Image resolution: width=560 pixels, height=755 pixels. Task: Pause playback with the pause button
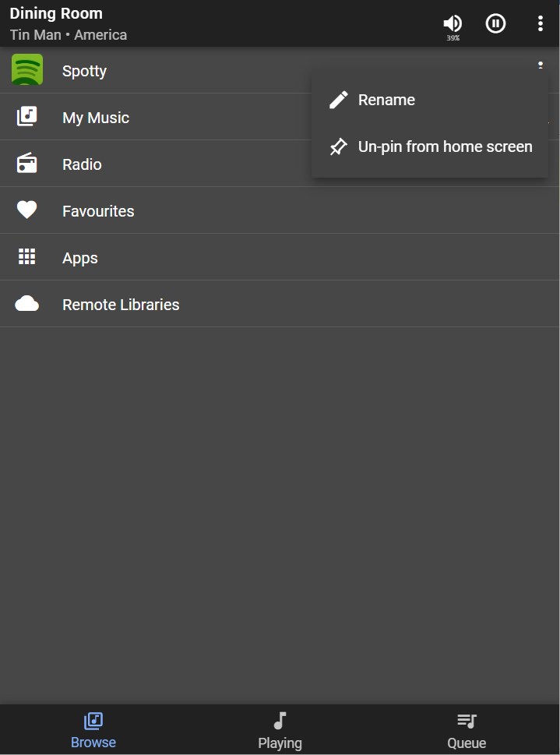coord(495,23)
